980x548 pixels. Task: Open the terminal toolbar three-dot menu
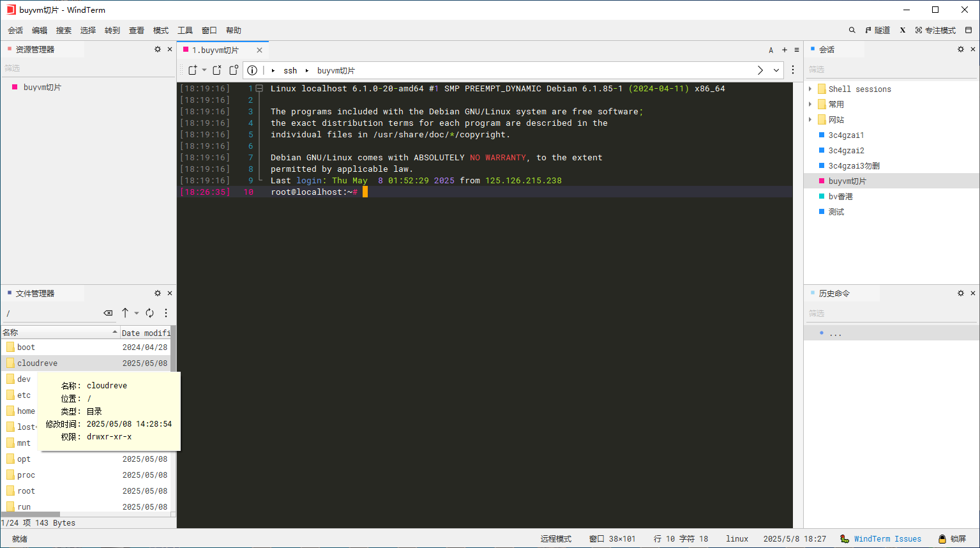(x=793, y=70)
